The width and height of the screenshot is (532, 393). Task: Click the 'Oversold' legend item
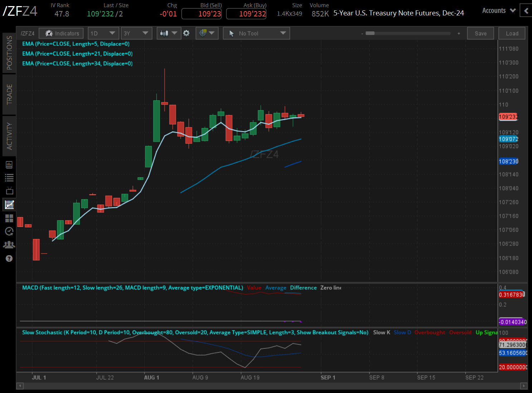tap(460, 333)
